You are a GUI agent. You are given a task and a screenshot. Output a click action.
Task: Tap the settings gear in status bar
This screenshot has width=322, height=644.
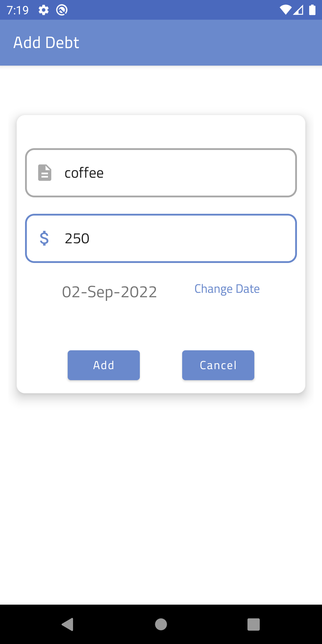coord(44,10)
